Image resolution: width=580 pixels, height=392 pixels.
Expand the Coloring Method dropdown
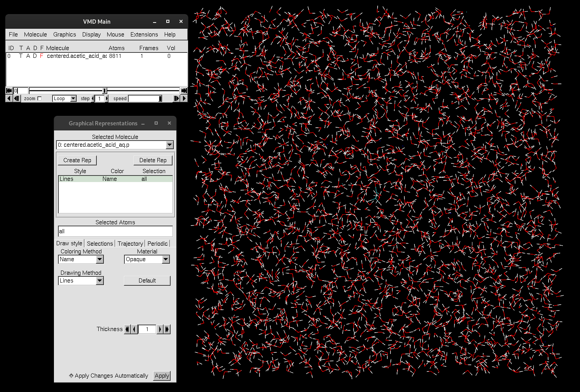coord(100,259)
